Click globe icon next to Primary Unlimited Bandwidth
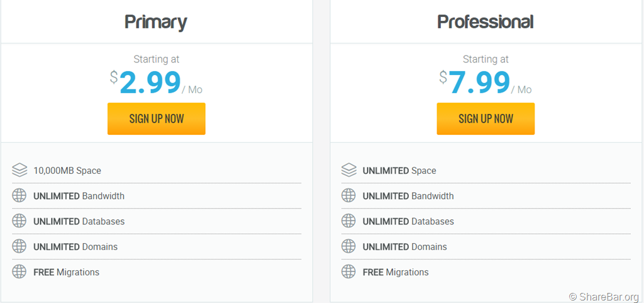 click(19, 195)
